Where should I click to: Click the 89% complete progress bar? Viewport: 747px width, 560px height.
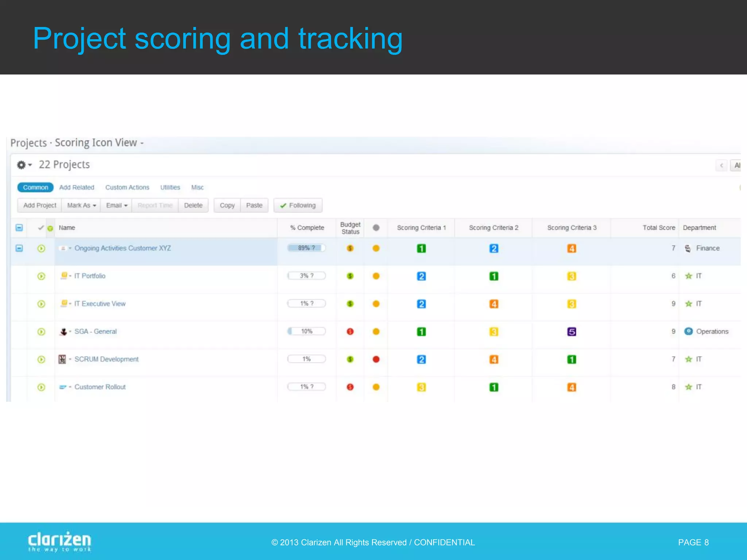(x=306, y=248)
